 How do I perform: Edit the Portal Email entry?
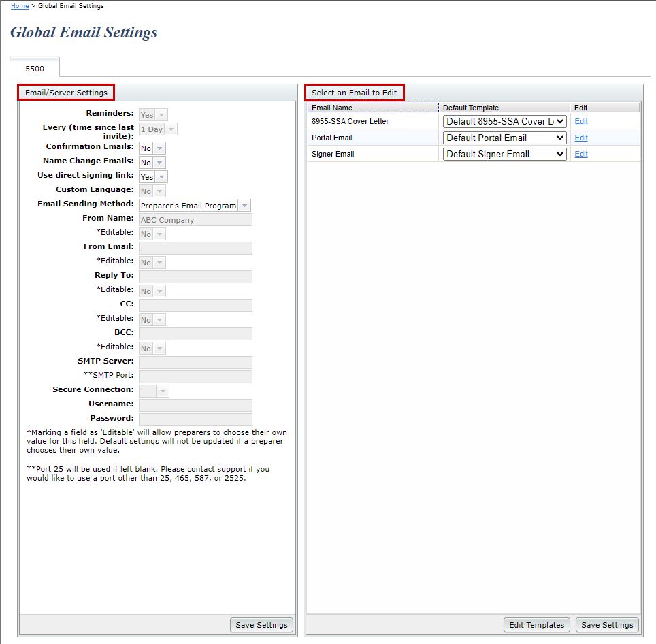click(x=580, y=138)
